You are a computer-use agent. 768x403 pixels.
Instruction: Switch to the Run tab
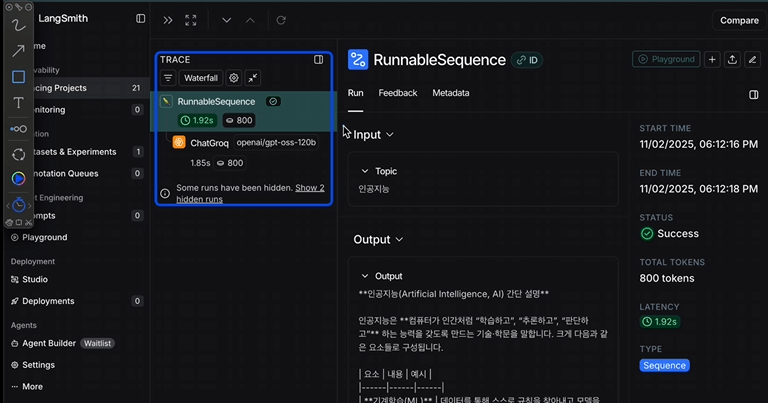pos(356,93)
